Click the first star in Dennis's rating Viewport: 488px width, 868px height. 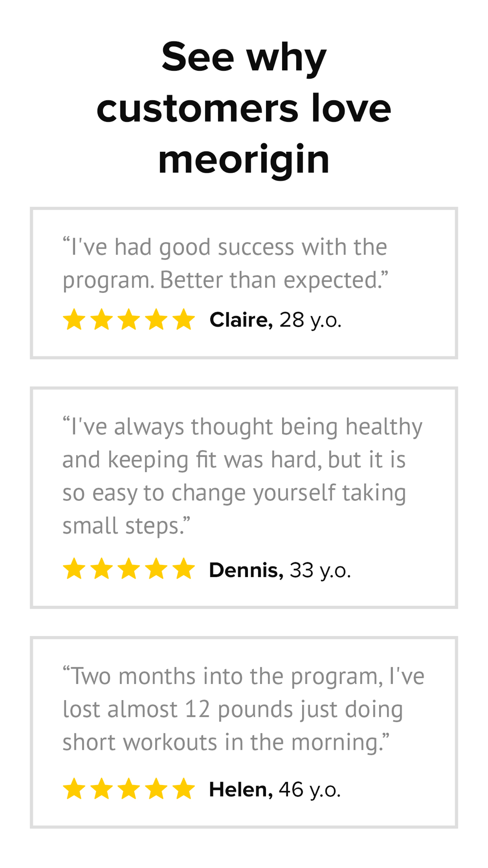coord(74,569)
